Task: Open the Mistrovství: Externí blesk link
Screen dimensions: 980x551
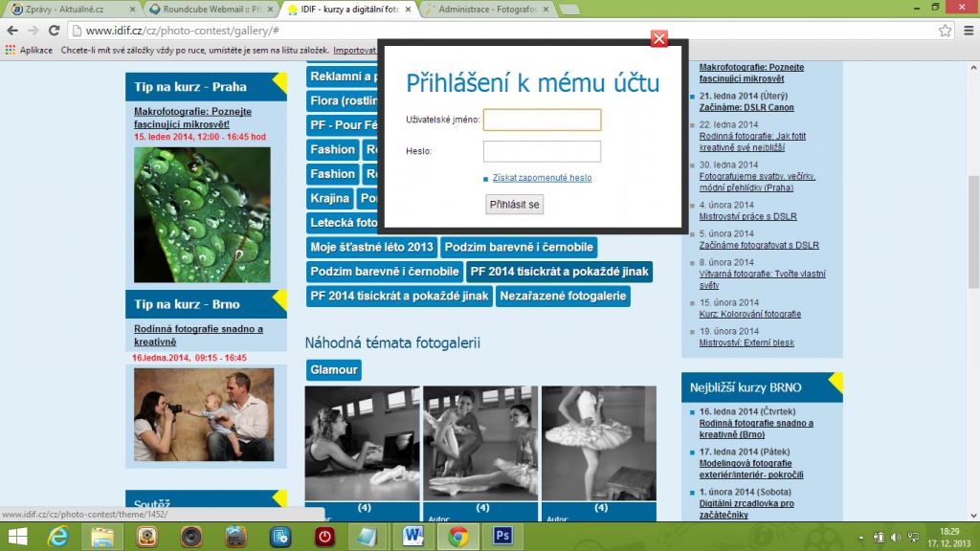Action: pos(746,343)
